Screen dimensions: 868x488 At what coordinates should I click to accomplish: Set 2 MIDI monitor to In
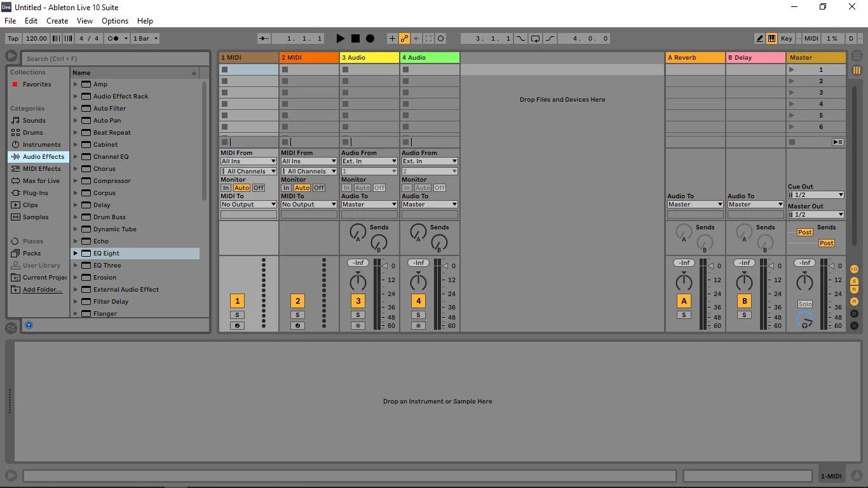(286, 188)
